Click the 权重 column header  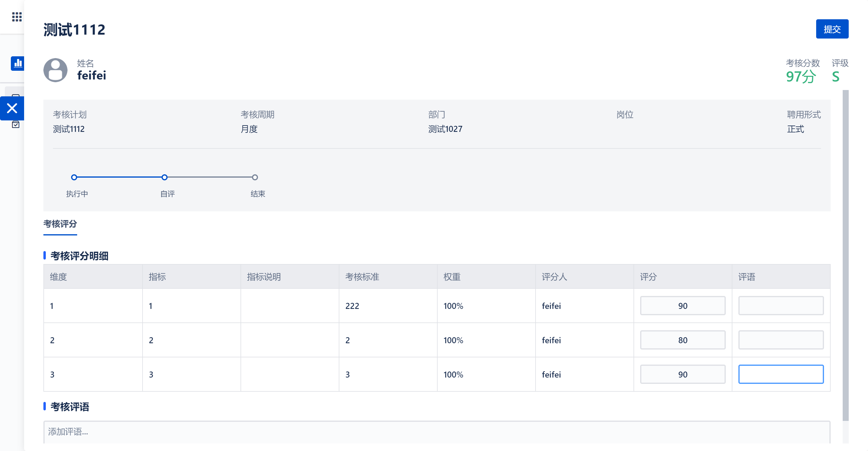point(486,277)
